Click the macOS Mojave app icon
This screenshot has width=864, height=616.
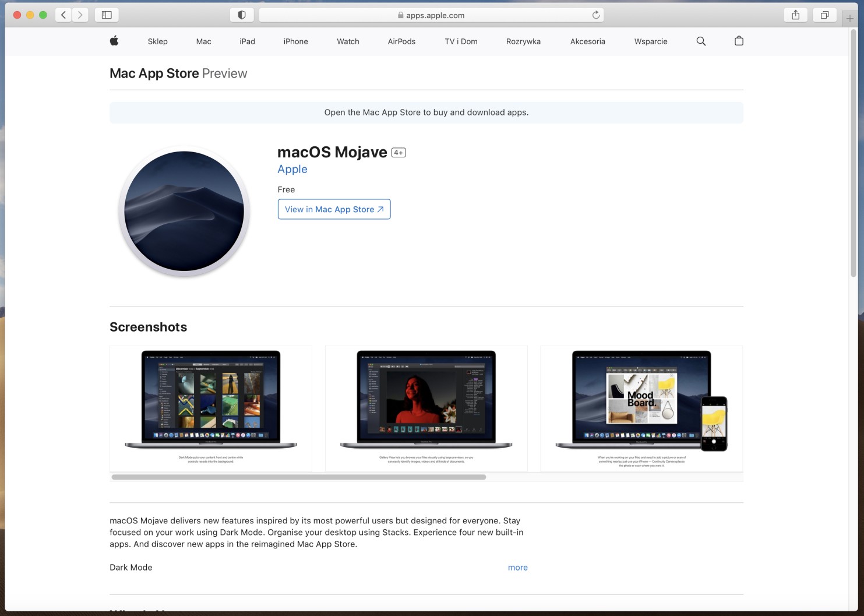pos(184,211)
